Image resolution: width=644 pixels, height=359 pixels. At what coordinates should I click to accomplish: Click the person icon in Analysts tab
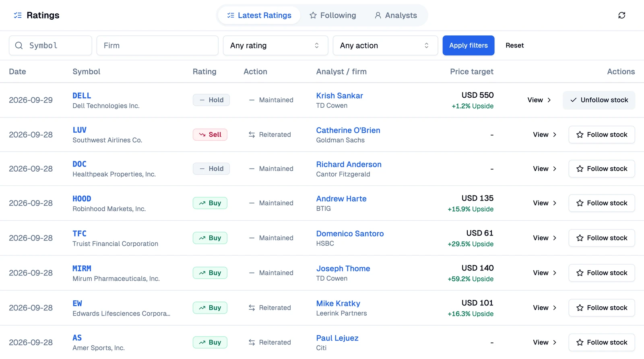point(378,15)
